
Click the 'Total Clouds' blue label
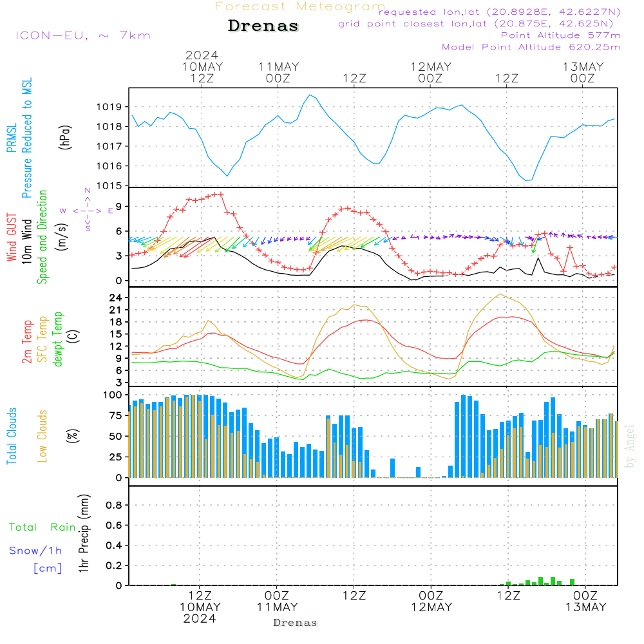pyautogui.click(x=12, y=436)
